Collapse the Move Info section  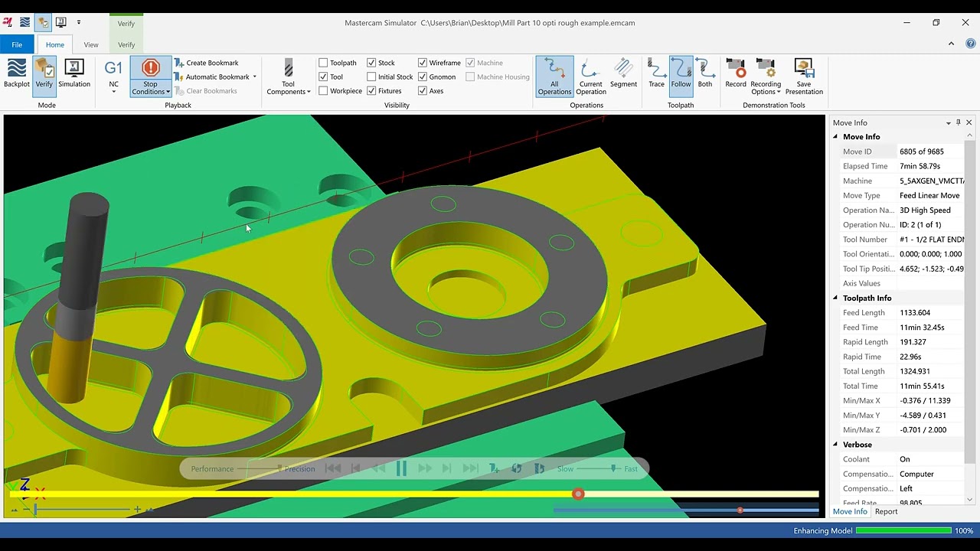(x=835, y=137)
